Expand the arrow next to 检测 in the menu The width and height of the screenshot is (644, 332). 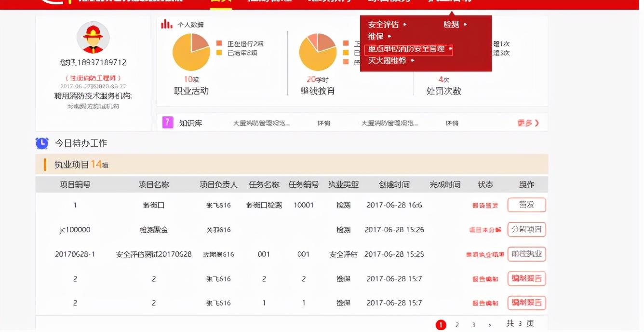click(465, 24)
